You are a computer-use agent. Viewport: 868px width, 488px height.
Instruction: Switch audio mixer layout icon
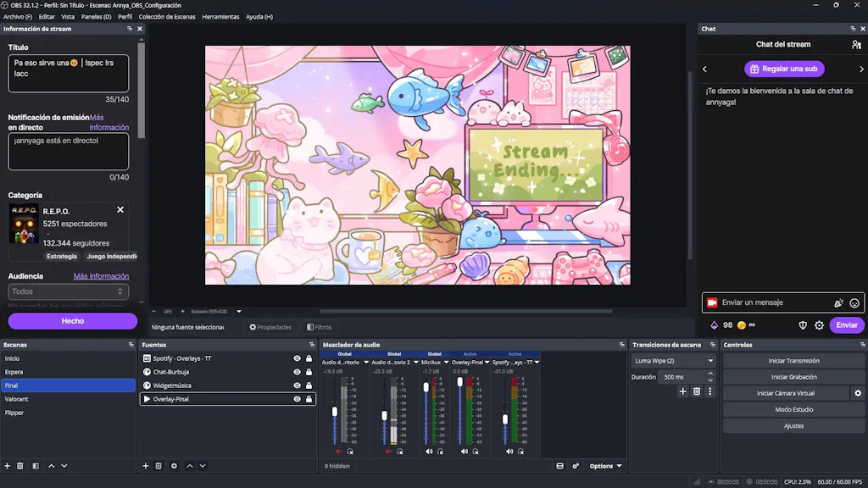pyautogui.click(x=559, y=466)
